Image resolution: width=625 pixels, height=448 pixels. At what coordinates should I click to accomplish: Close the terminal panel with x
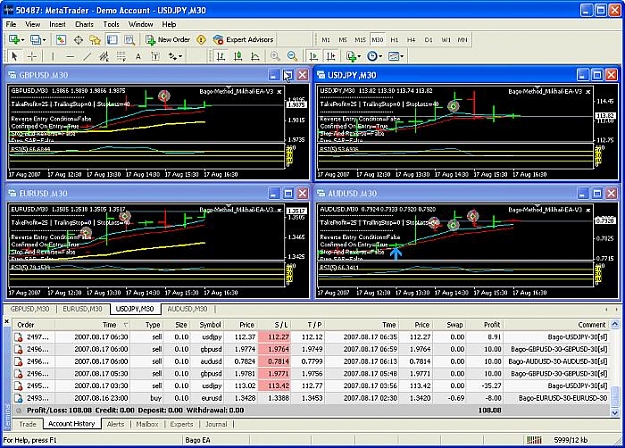click(x=6, y=321)
